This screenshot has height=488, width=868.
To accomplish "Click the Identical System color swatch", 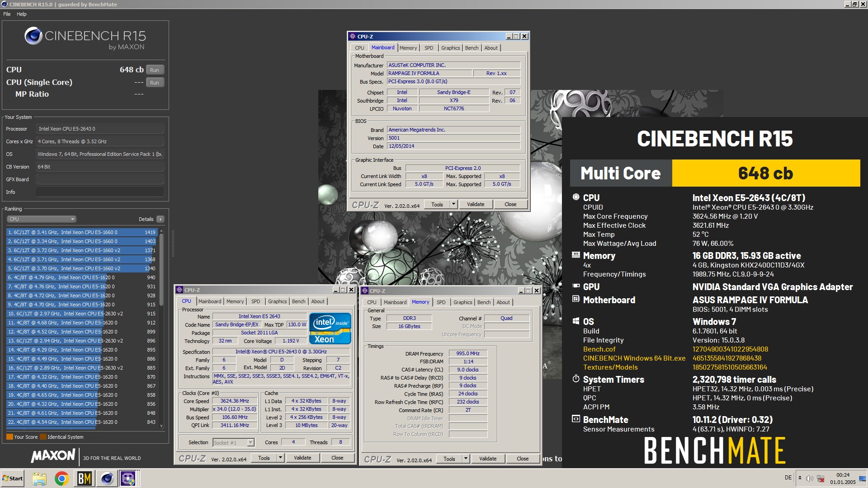I will point(43,437).
